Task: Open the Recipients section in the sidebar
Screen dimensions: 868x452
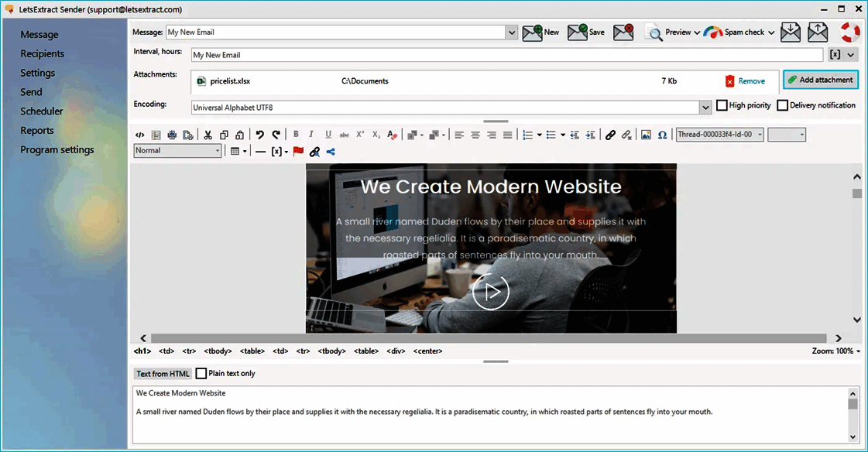Action: point(43,53)
